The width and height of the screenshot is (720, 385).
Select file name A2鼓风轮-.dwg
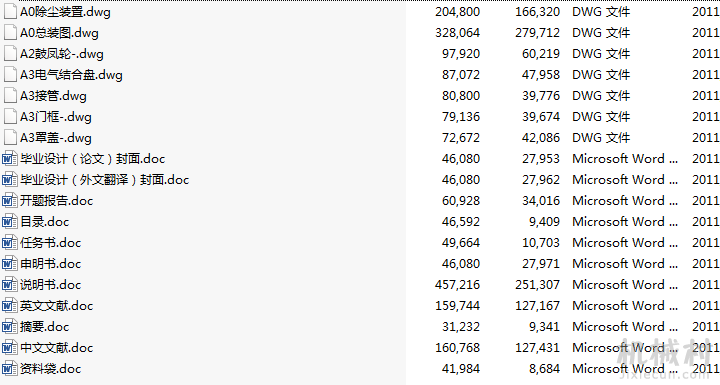(62, 54)
